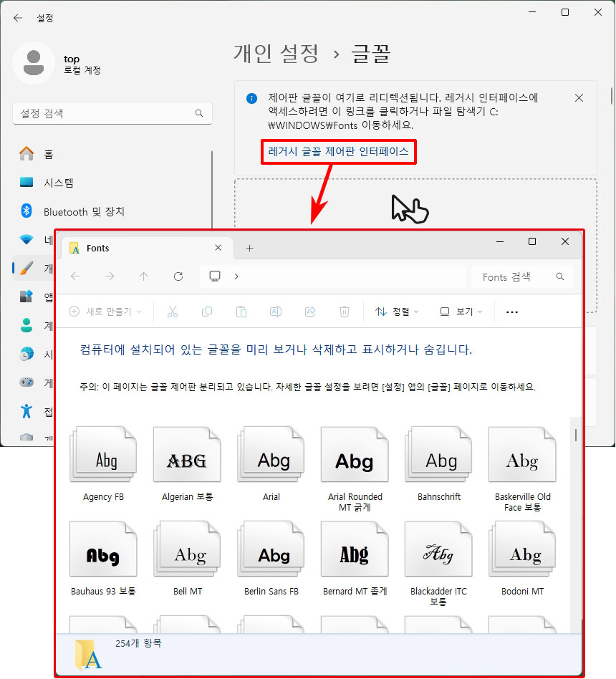Click the Paste icon in the toolbar
This screenshot has height=679, width=616.
[241, 312]
